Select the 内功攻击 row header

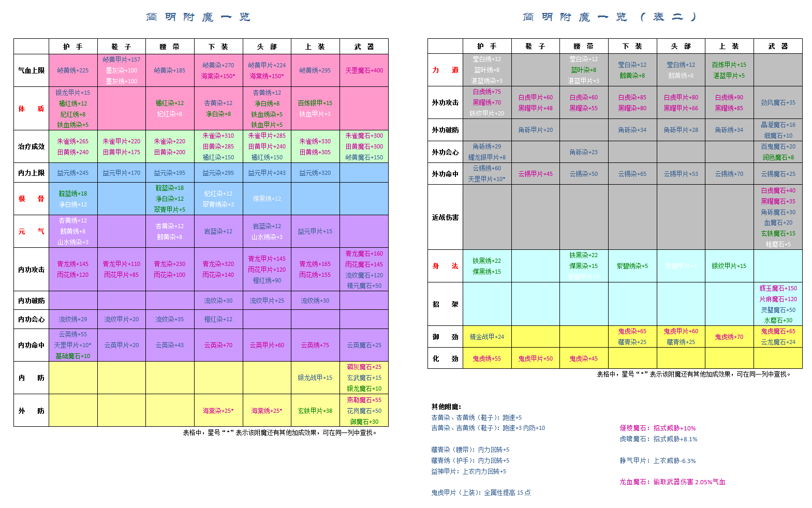tap(31, 270)
